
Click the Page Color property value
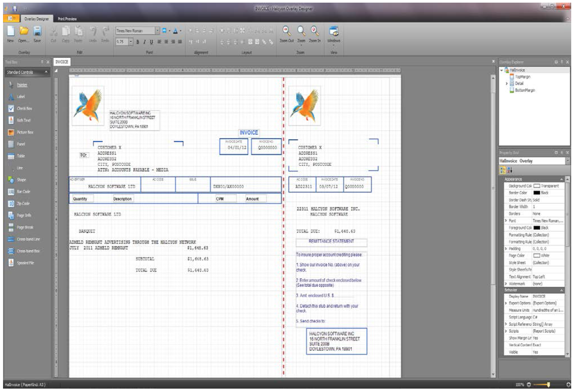[x=548, y=256]
